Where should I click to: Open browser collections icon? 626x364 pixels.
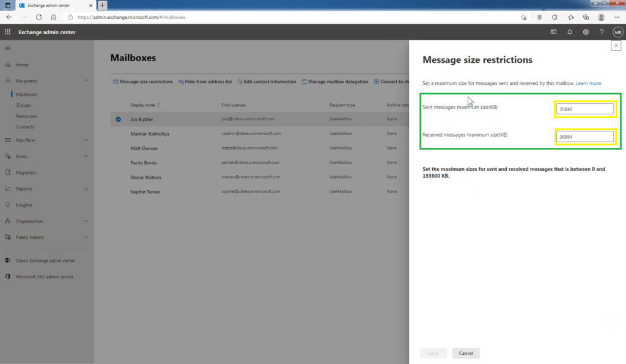(586, 17)
